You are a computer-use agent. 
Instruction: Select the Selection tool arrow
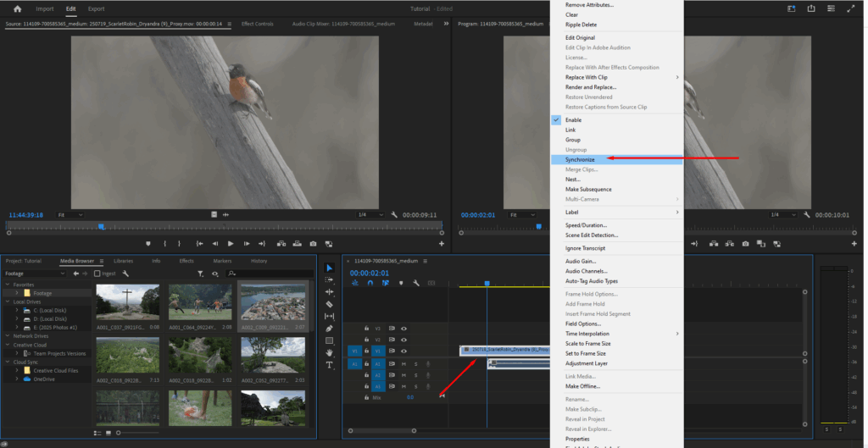(330, 268)
